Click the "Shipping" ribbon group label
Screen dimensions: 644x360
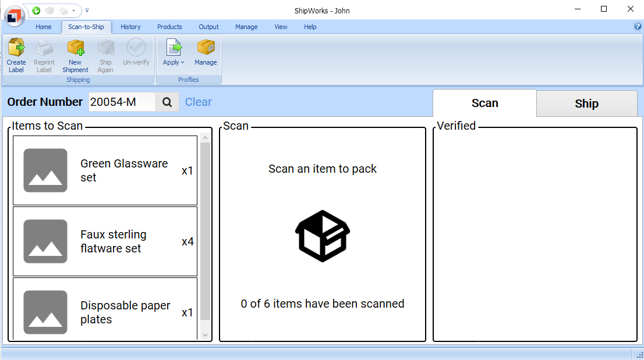pos(78,80)
